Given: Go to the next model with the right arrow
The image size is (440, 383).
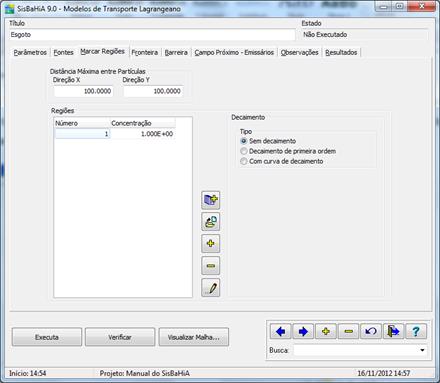Looking at the screenshot, I should click(x=303, y=331).
